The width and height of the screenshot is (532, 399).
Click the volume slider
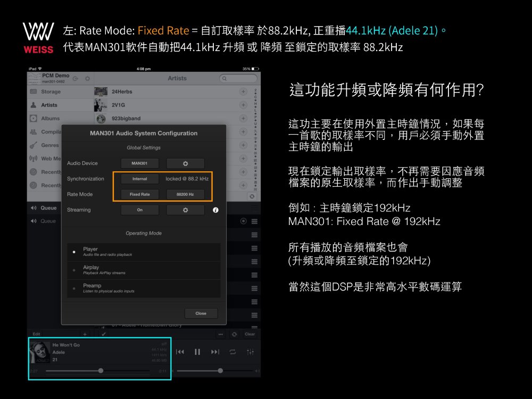(215, 371)
